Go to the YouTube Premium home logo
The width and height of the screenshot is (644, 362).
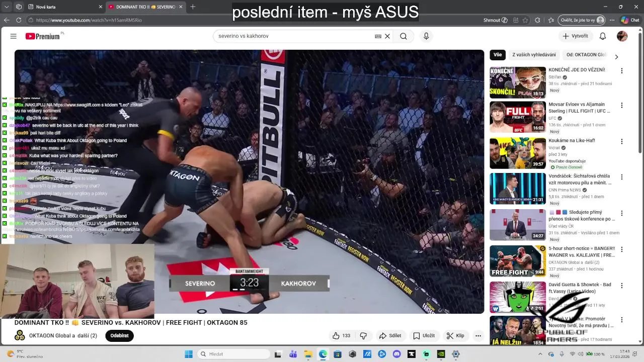coord(44,36)
